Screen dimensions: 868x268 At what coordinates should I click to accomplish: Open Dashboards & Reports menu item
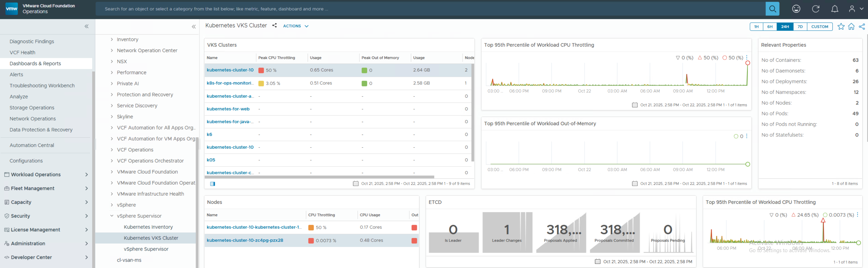click(36, 63)
